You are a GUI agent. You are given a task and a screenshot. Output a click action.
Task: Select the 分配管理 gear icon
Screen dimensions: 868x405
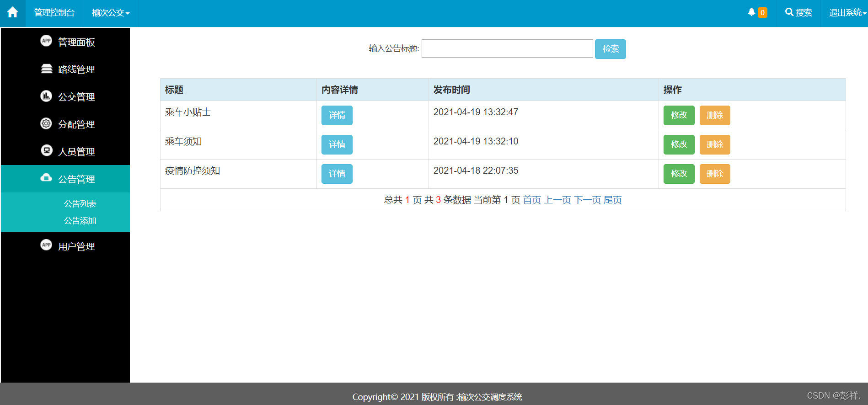pyautogui.click(x=46, y=123)
